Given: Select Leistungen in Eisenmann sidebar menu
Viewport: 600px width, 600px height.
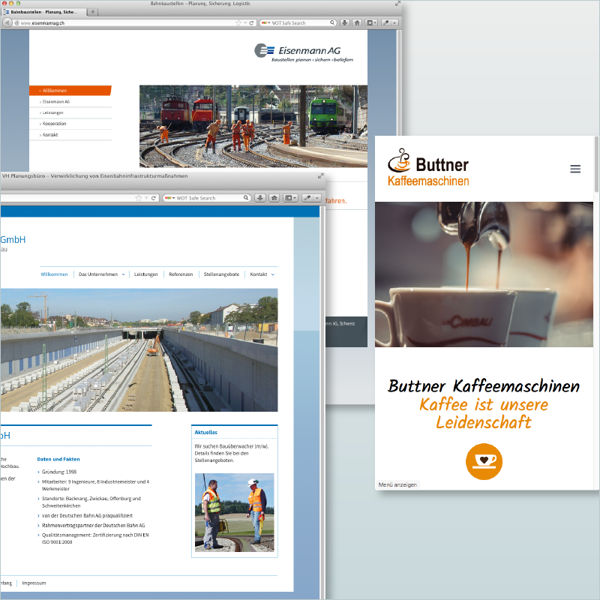Looking at the screenshot, I should pos(70,113).
